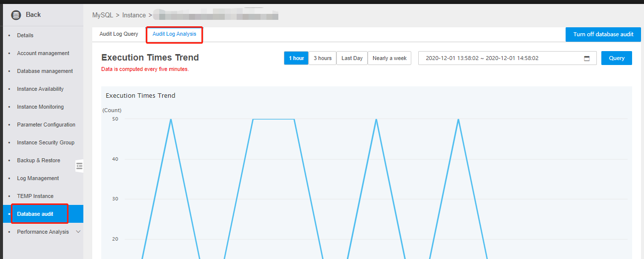
Task: Select the 1 hour time range
Action: (x=296, y=58)
